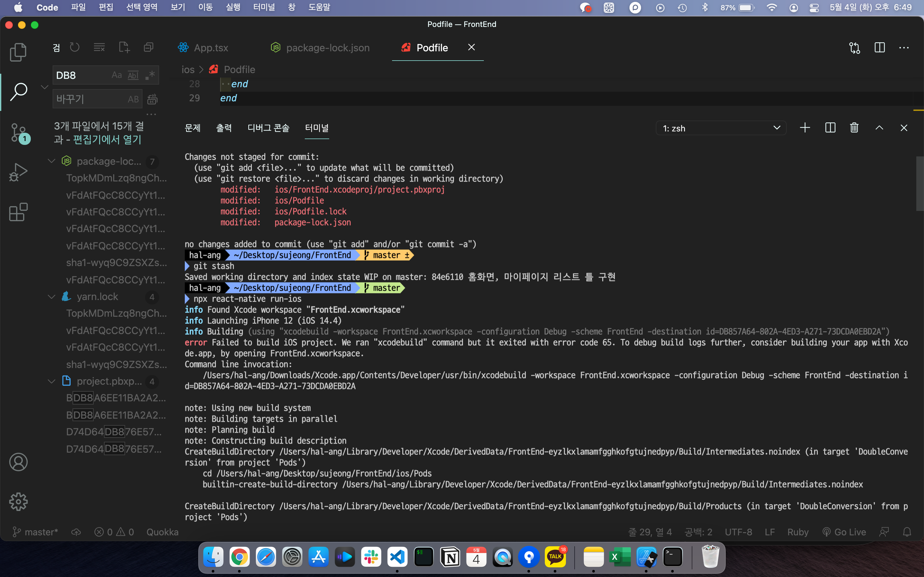
Task: Open the Run and Debug view
Action: coord(18,172)
